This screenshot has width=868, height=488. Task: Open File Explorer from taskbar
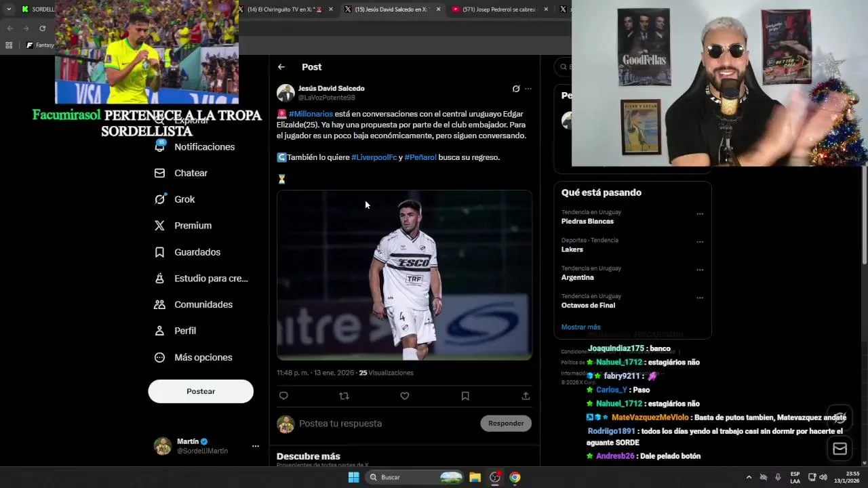[x=475, y=477]
